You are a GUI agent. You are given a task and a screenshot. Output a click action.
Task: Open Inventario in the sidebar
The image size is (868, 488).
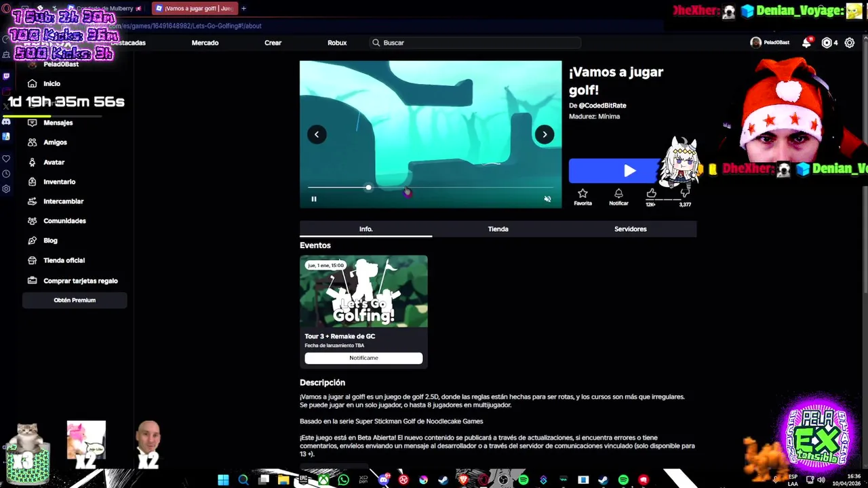[59, 182]
